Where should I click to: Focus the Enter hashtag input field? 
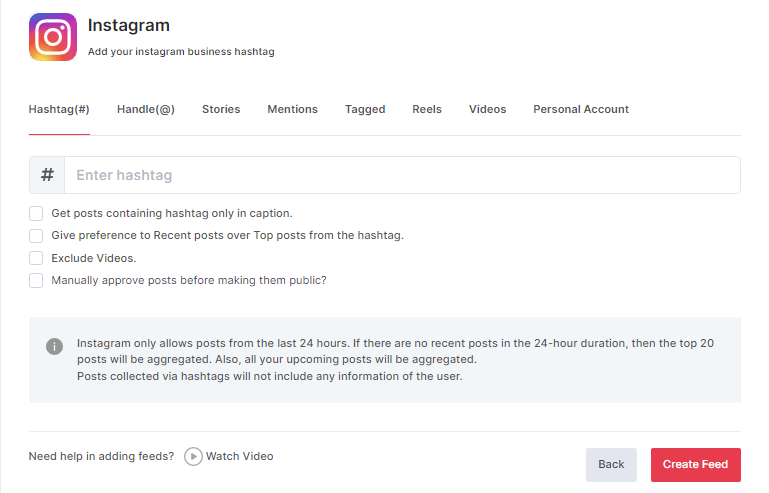402,175
